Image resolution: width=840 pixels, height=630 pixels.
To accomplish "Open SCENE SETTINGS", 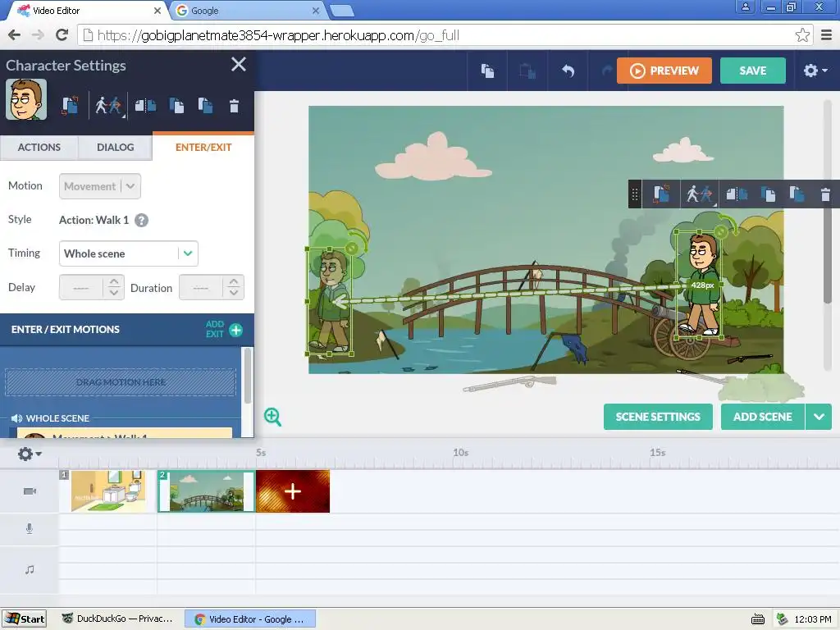I will [x=658, y=417].
